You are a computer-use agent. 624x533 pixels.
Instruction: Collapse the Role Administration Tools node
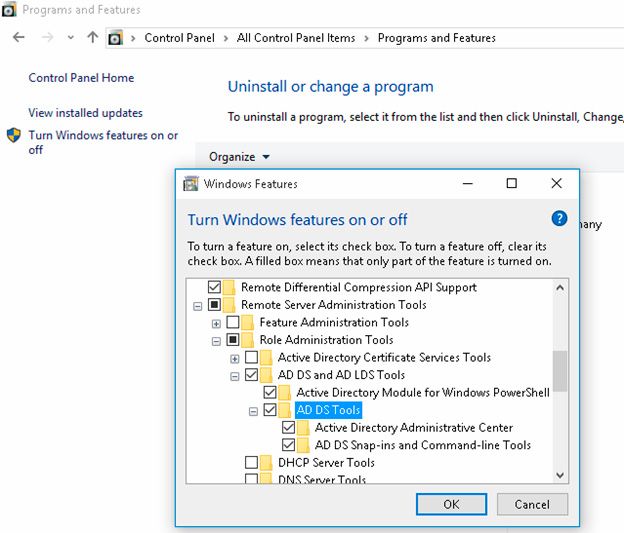coord(216,341)
